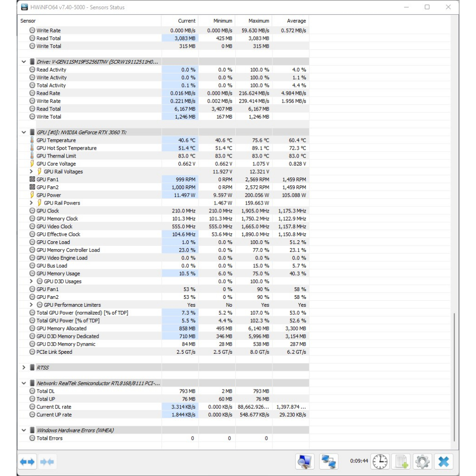This screenshot has width=476, height=476.
Task: Click the Maximum column header
Action: point(254,20)
